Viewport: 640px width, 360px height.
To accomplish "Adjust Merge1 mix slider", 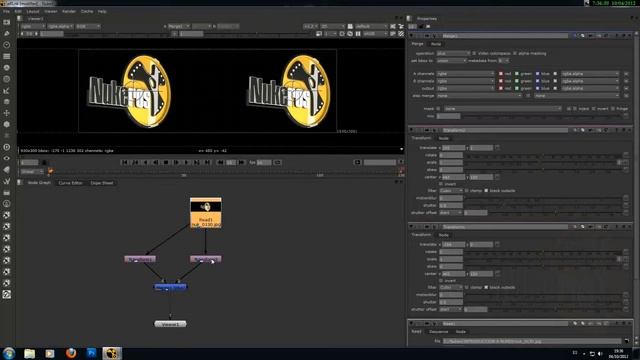I will tap(543, 116).
